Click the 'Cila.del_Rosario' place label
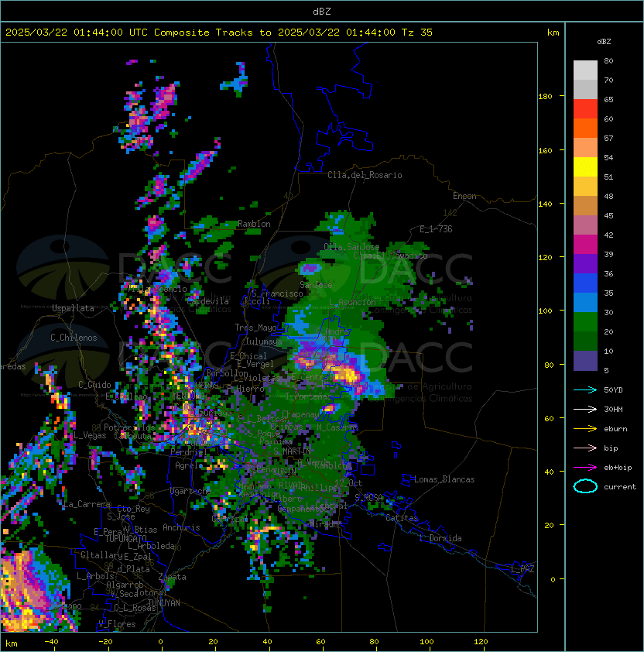Image resolution: width=644 pixels, height=652 pixels. pyautogui.click(x=365, y=175)
